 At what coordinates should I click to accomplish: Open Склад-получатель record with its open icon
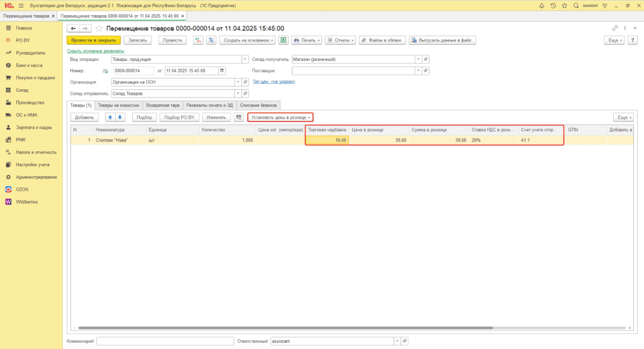(x=426, y=59)
